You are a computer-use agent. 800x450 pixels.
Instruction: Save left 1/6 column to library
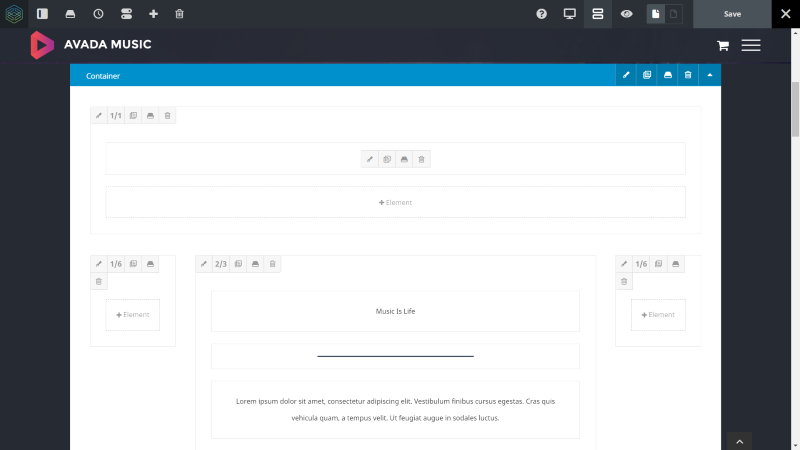(151, 264)
